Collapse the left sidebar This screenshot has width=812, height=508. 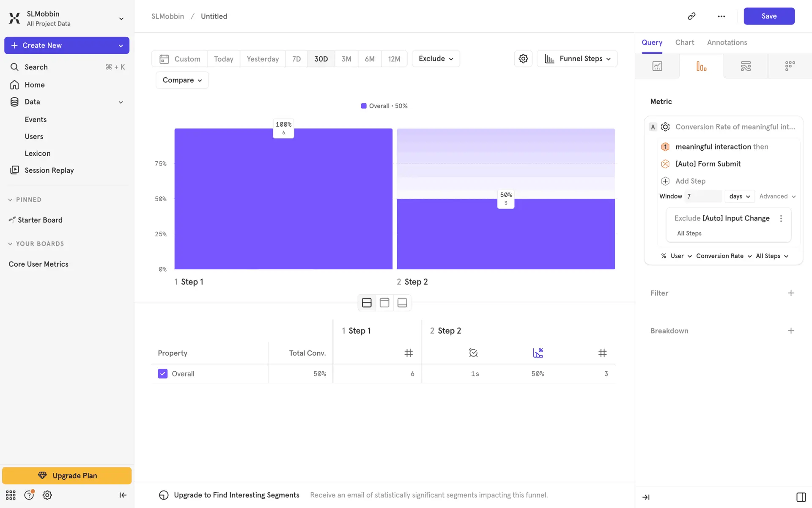(x=123, y=495)
